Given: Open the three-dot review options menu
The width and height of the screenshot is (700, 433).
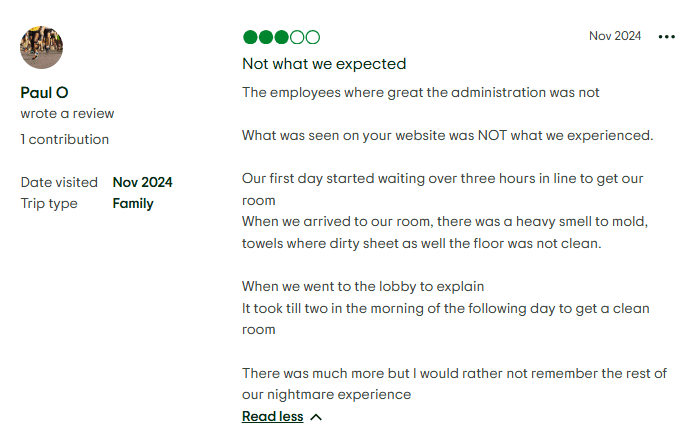Looking at the screenshot, I should pyautogui.click(x=667, y=37).
